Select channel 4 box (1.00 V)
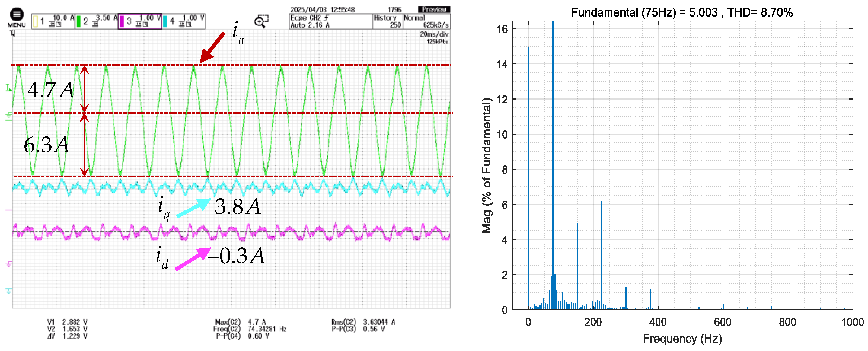868x351 pixels. pos(184,21)
